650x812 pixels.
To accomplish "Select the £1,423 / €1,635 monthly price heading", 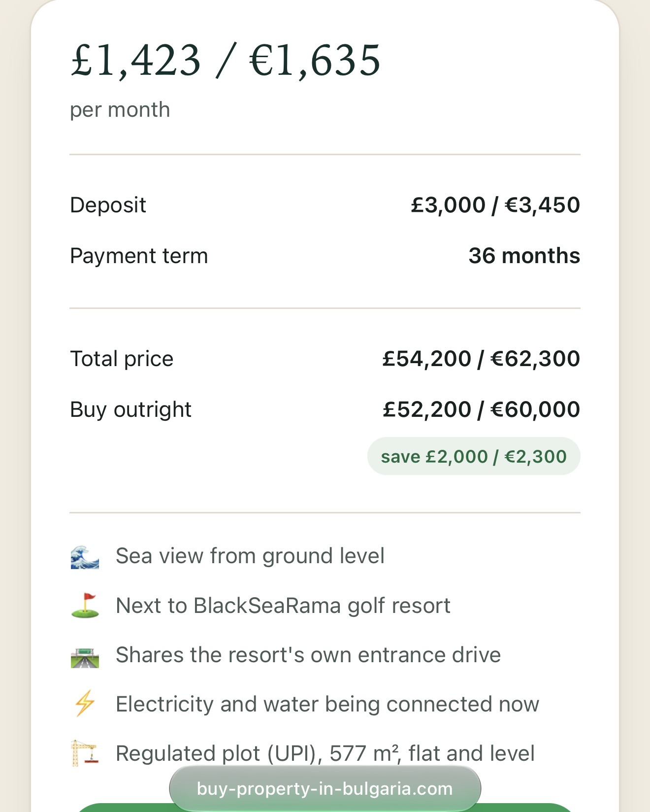I will pos(226,60).
